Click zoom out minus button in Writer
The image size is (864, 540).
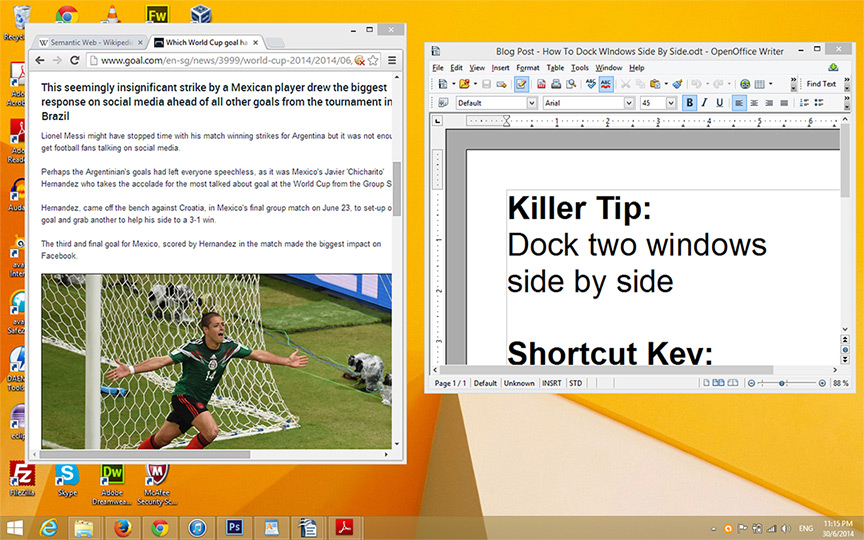pyautogui.click(x=751, y=383)
